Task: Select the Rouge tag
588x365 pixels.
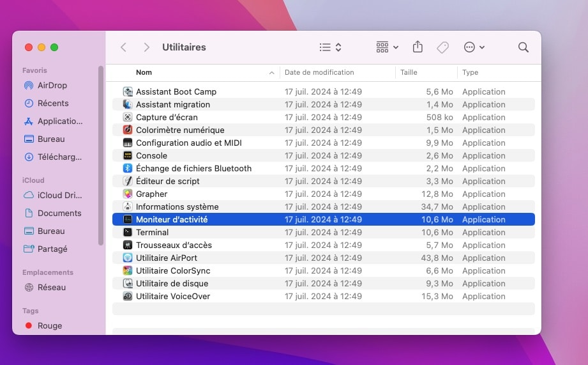Action: coord(43,325)
